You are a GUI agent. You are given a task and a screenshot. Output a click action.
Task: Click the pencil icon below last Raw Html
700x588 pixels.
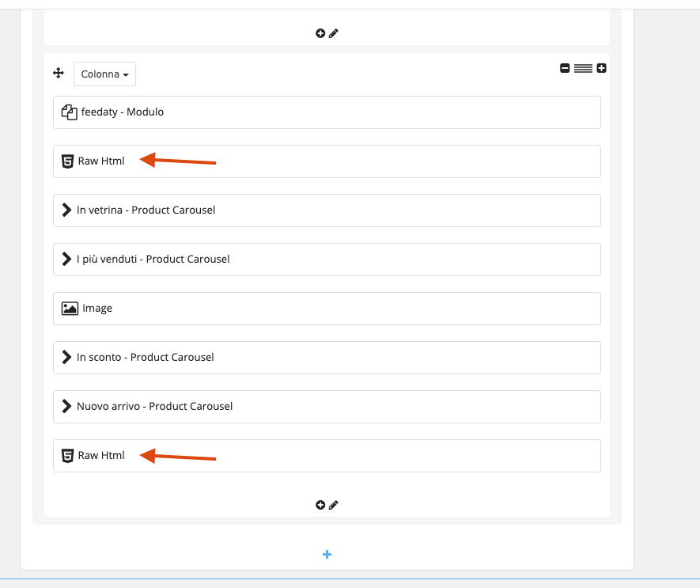click(334, 505)
